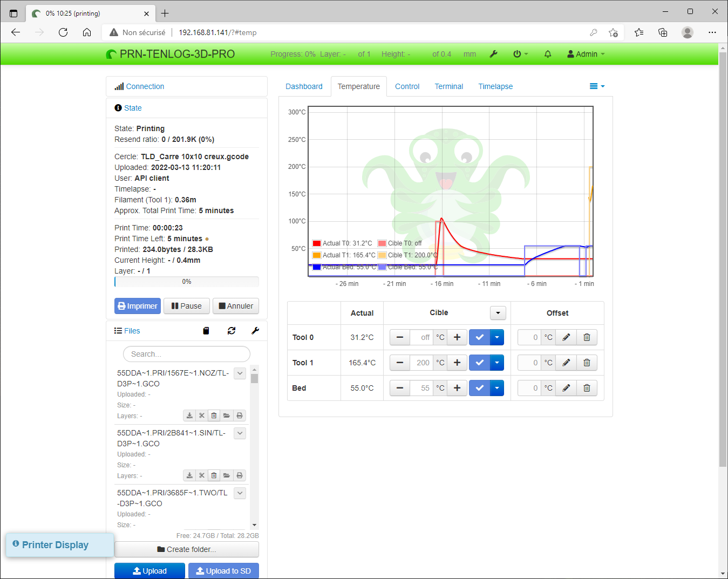The height and width of the screenshot is (579, 728).
Task: Switch to the Timelapse tab
Action: [x=495, y=86]
